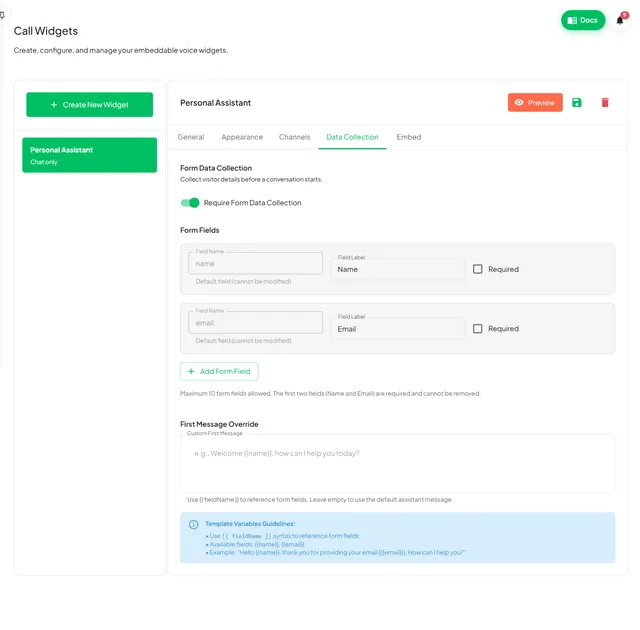Click the eye icon on Preview

pos(519,102)
